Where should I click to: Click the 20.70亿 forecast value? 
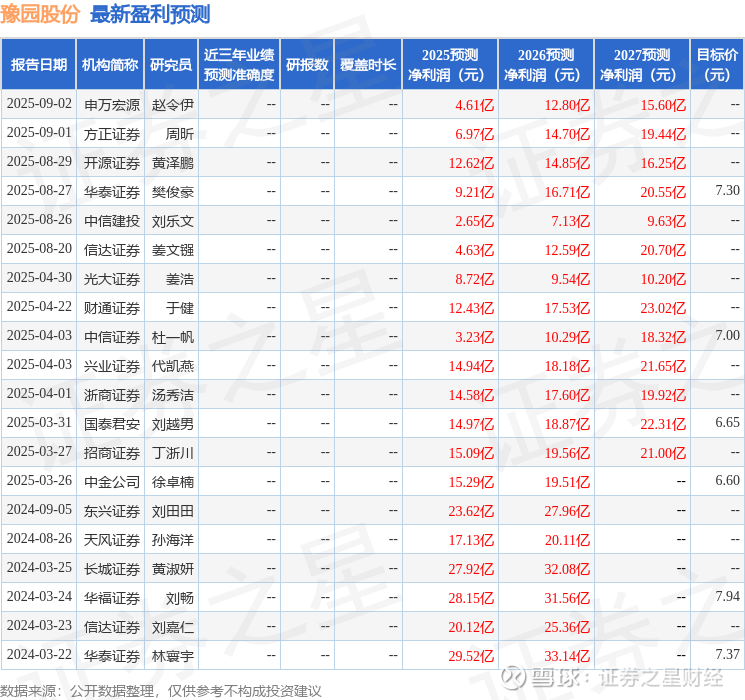tap(663, 250)
